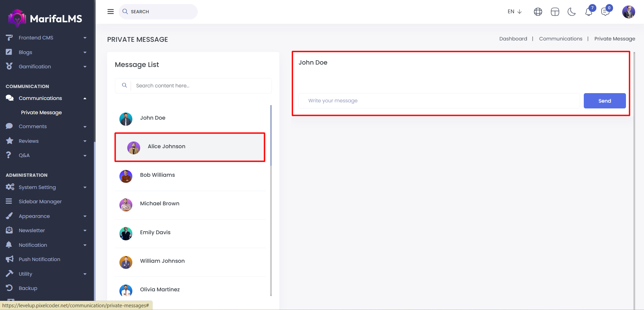Toggle dark mode with moon icon
The height and width of the screenshot is (310, 644).
coord(572,12)
